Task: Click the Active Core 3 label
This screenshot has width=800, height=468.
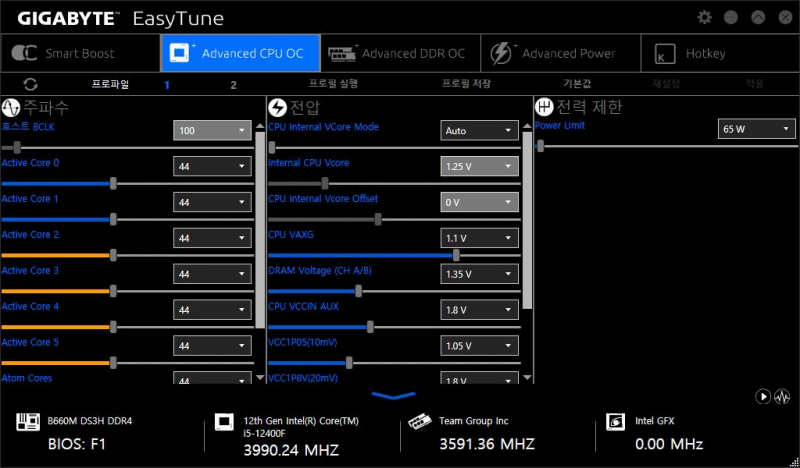Action: coord(30,270)
